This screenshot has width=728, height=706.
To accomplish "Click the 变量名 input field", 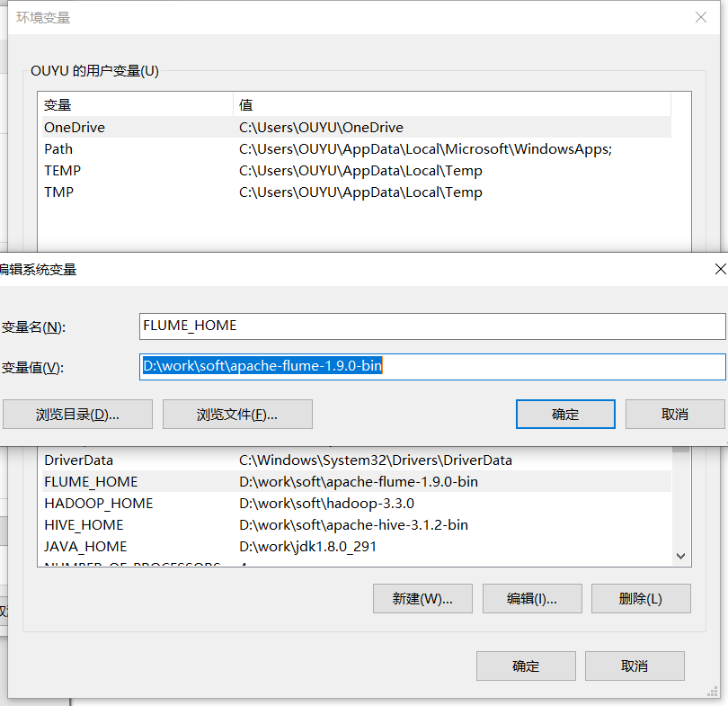I will [360, 326].
